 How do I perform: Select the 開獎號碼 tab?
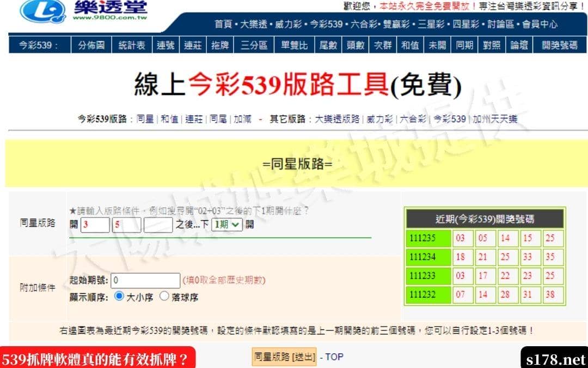[x=560, y=45]
